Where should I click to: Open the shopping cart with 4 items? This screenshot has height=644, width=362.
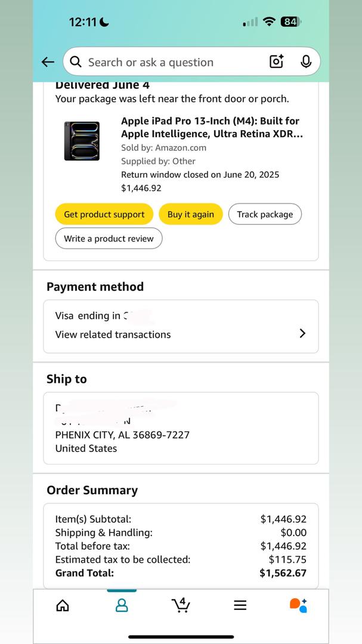[x=181, y=605]
